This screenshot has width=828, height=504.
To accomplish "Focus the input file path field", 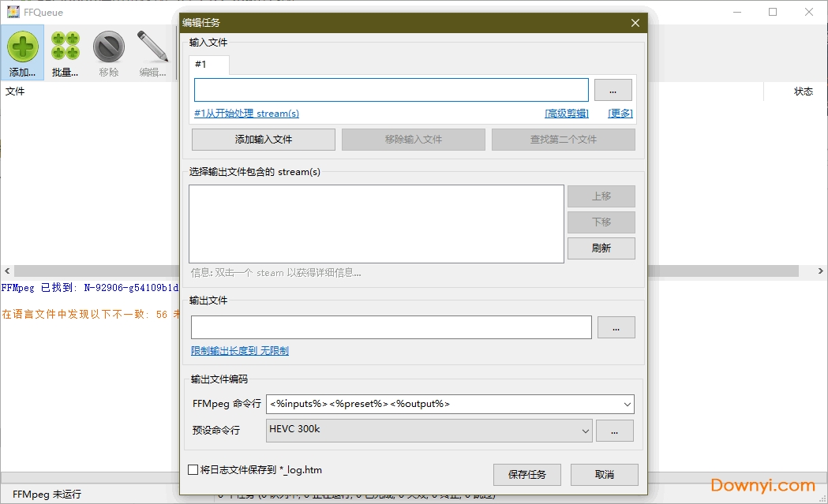I will click(x=392, y=90).
